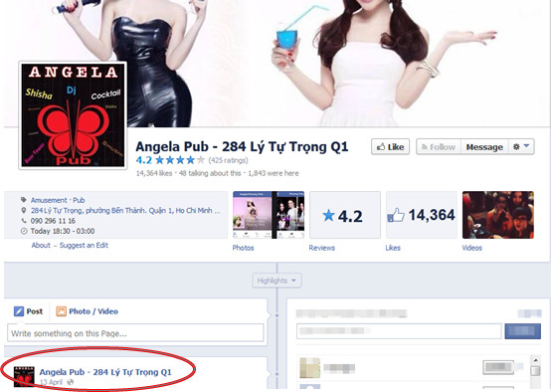
Task: Click the About link
Action: (41, 246)
